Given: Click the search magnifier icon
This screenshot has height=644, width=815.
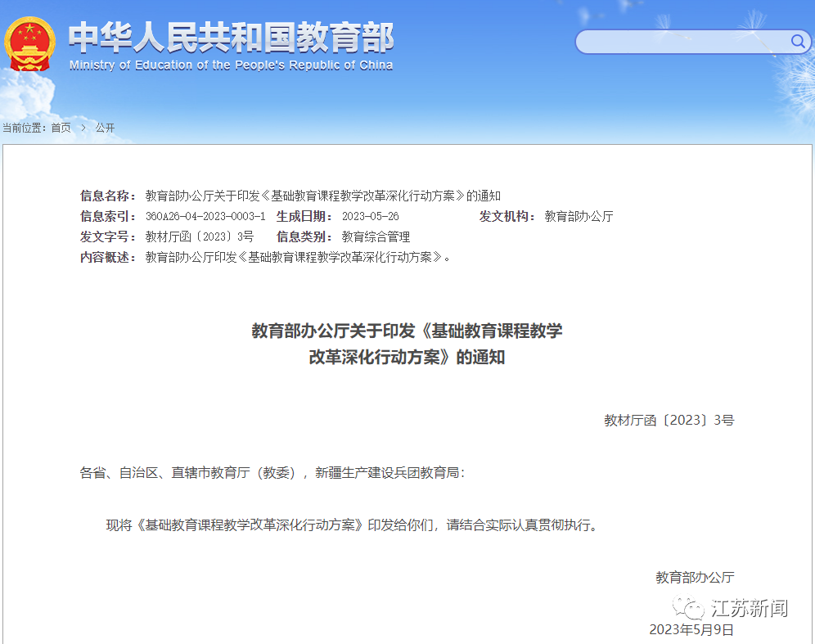Looking at the screenshot, I should [x=798, y=41].
